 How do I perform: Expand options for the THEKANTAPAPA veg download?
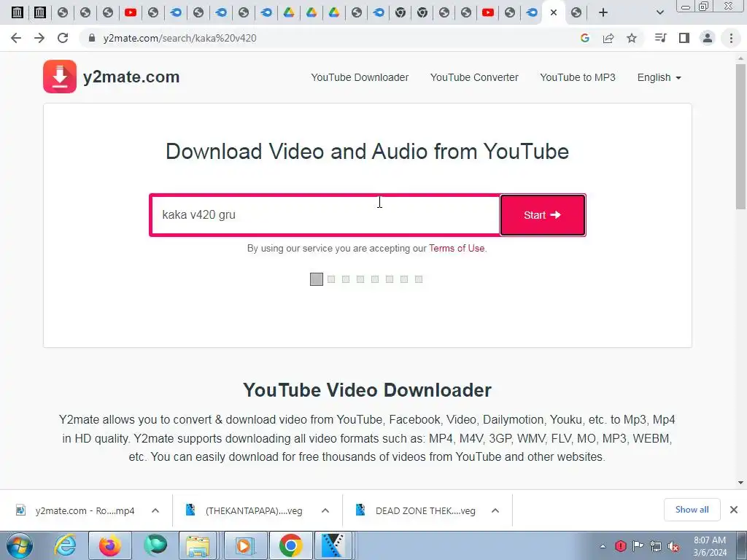pyautogui.click(x=325, y=510)
